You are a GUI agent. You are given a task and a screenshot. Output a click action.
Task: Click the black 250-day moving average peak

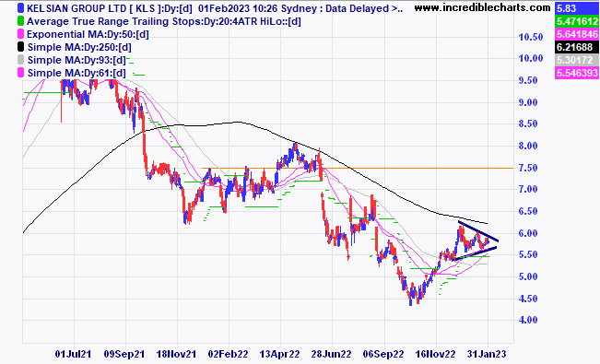pyautogui.click(x=238, y=123)
